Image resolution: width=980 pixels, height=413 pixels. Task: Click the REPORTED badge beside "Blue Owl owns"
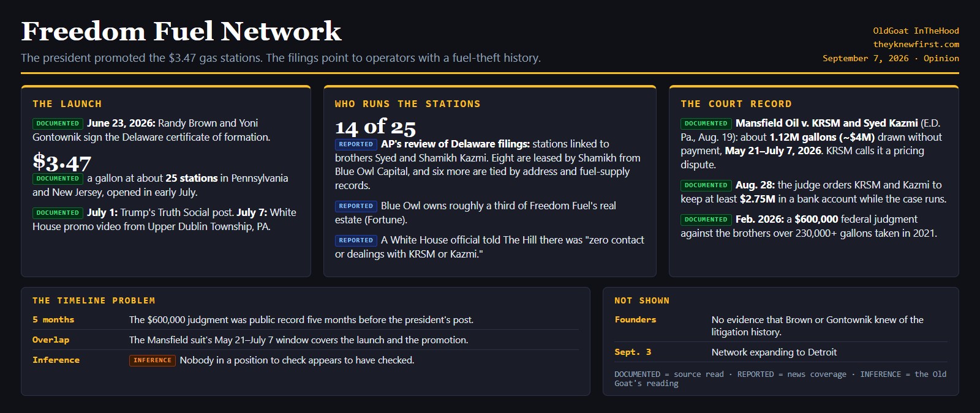point(356,206)
